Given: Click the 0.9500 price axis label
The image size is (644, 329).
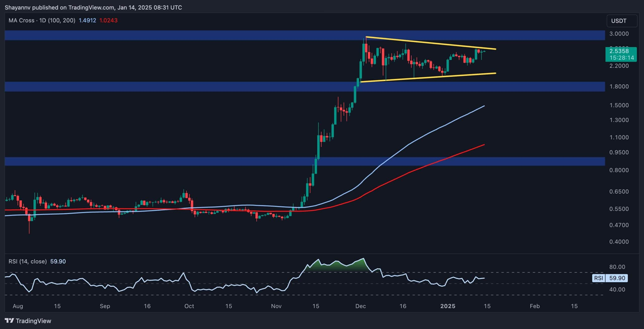Looking at the screenshot, I should [x=619, y=152].
